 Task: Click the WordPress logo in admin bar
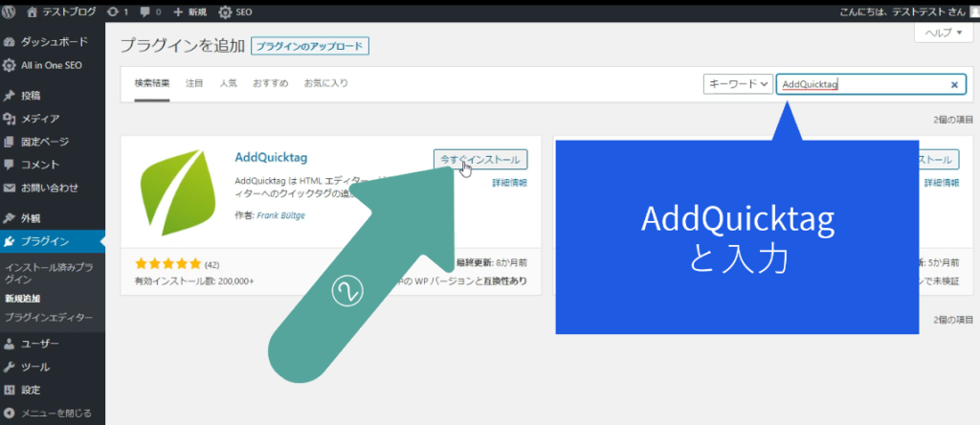pos(9,11)
